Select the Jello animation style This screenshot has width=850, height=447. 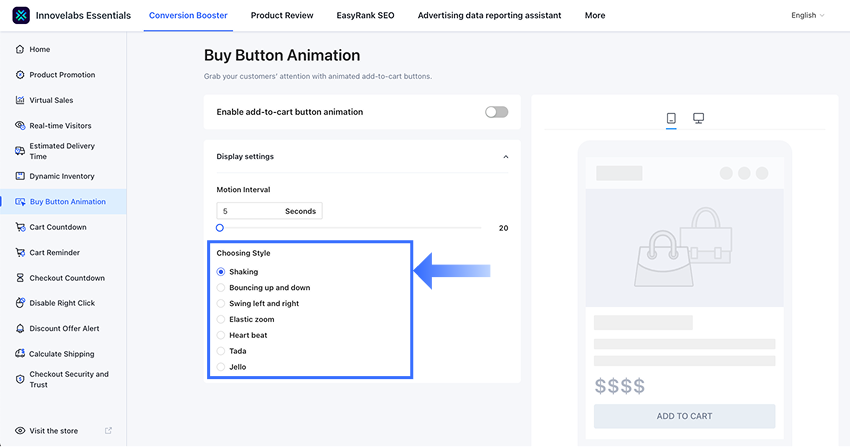(221, 367)
